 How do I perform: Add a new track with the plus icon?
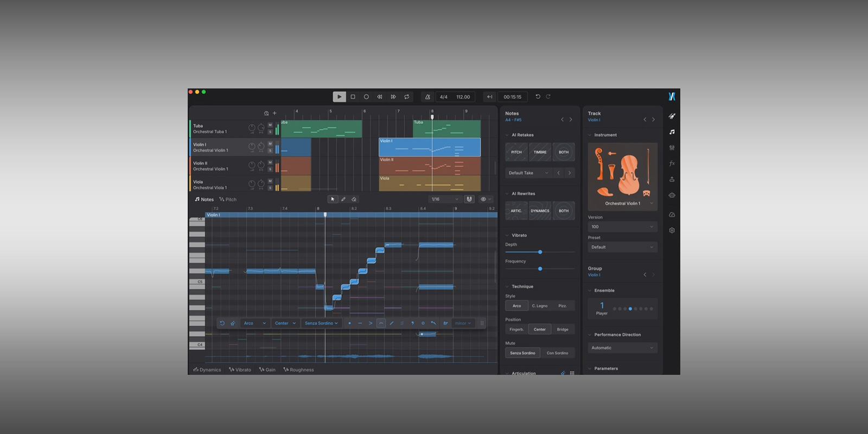(275, 113)
